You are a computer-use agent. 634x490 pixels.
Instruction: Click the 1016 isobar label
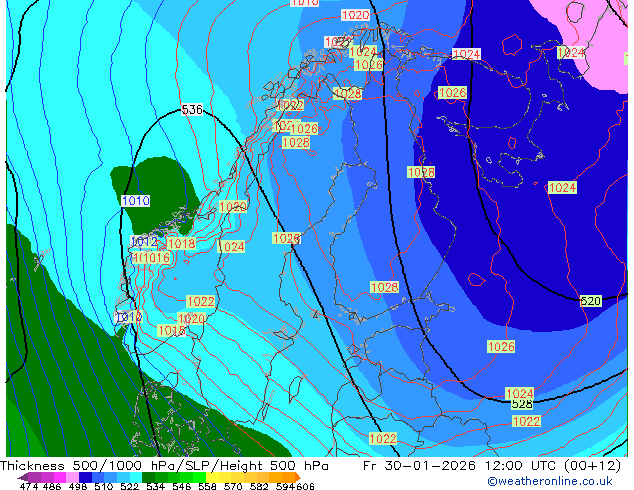point(156,258)
